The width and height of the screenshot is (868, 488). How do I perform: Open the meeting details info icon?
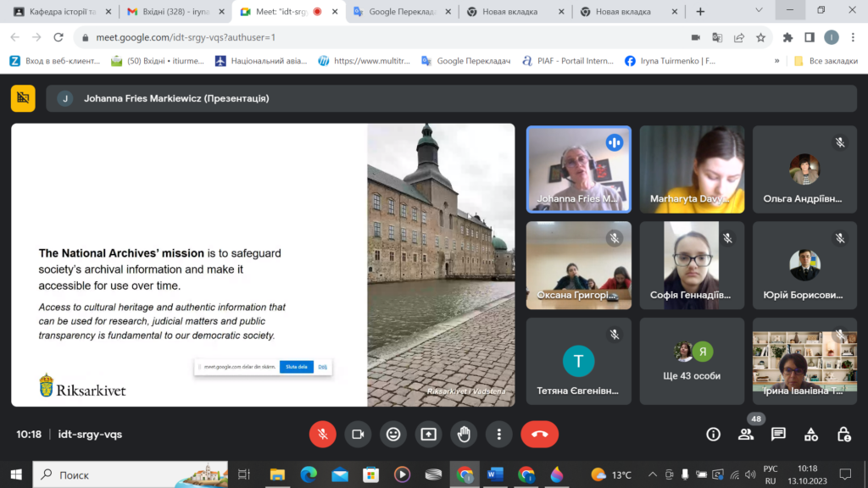point(714,434)
